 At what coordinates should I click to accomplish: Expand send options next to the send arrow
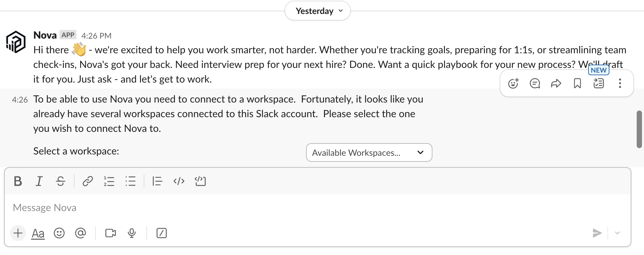pos(617,233)
